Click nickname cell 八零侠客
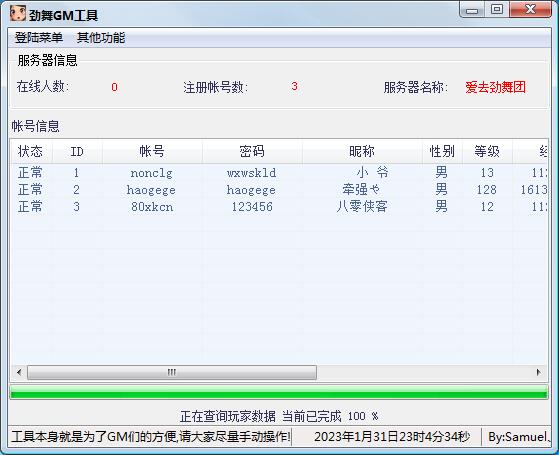The height and width of the screenshot is (455, 559). coord(362,206)
